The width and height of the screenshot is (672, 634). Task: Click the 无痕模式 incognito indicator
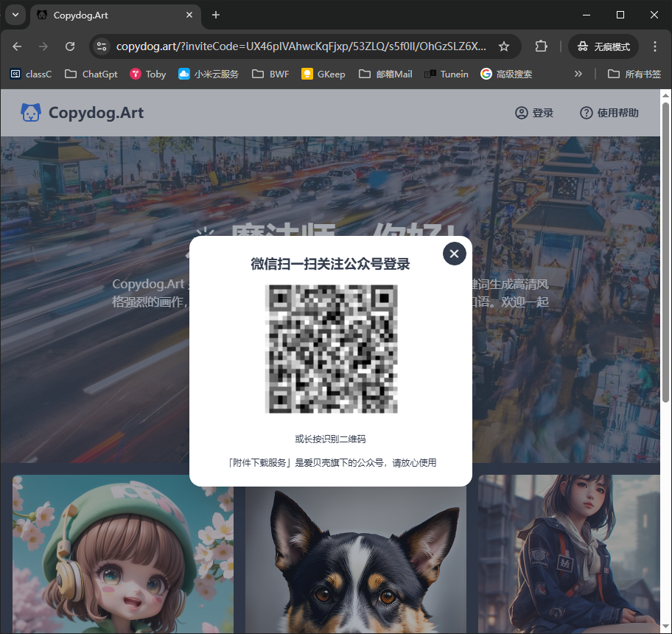[x=603, y=46]
